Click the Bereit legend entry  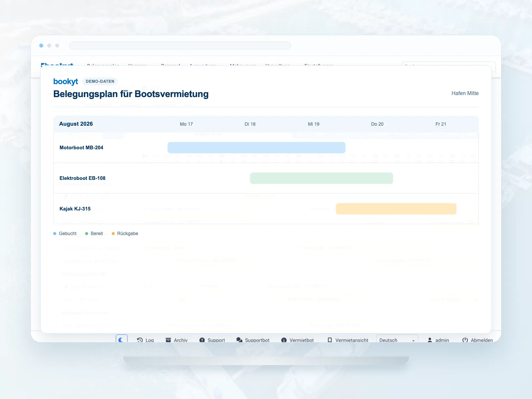pos(94,234)
